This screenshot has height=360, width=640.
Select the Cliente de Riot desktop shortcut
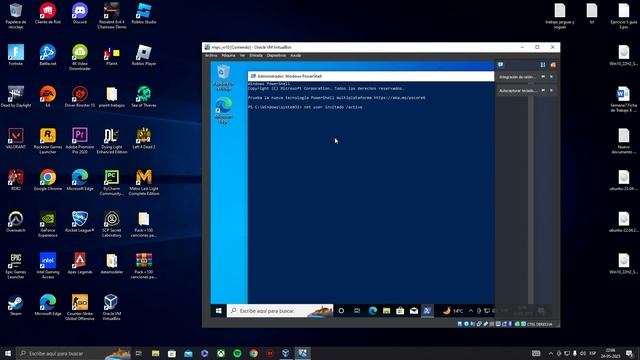pos(48,13)
